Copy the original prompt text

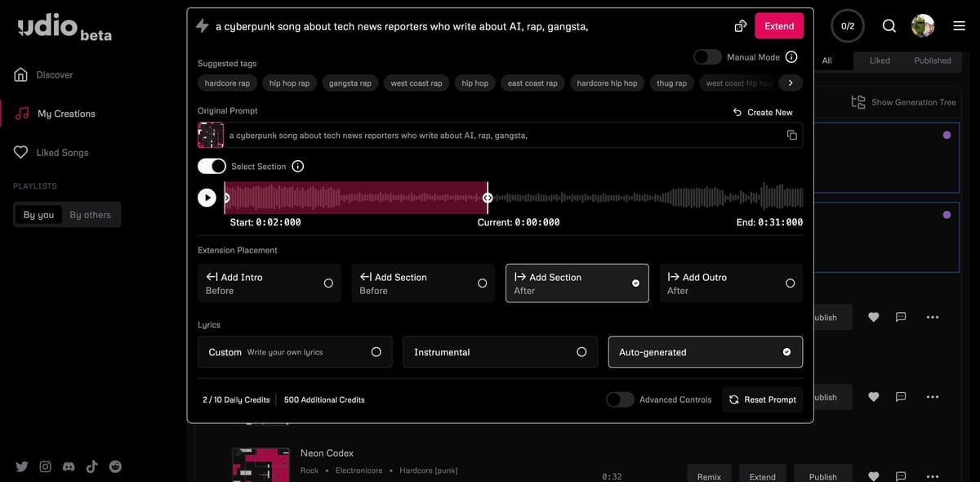coord(791,135)
